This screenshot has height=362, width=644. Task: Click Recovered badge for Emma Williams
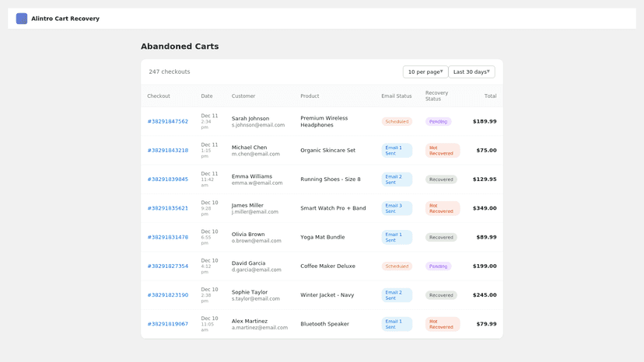tap(441, 179)
